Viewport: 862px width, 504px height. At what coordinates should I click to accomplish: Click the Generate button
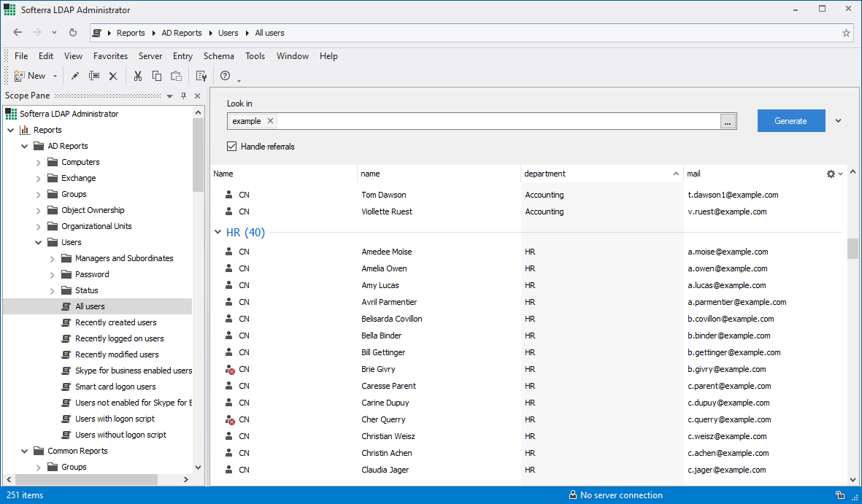[x=790, y=121]
